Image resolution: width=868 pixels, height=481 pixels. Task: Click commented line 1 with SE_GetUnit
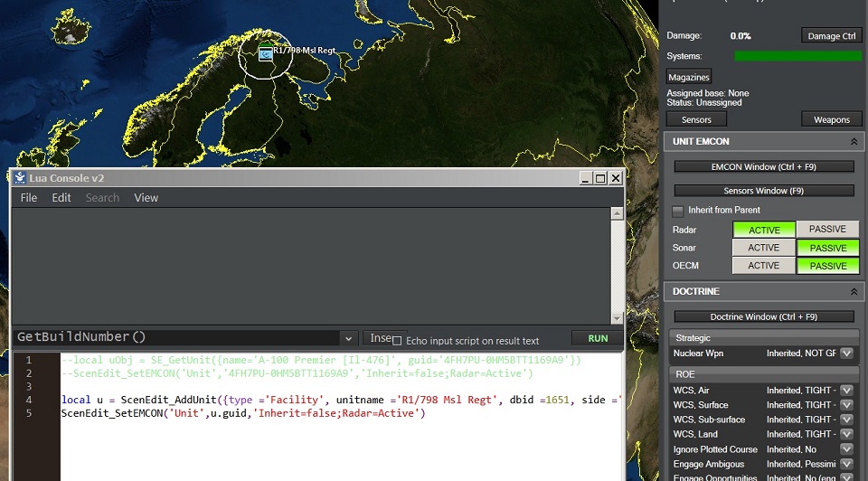321,360
